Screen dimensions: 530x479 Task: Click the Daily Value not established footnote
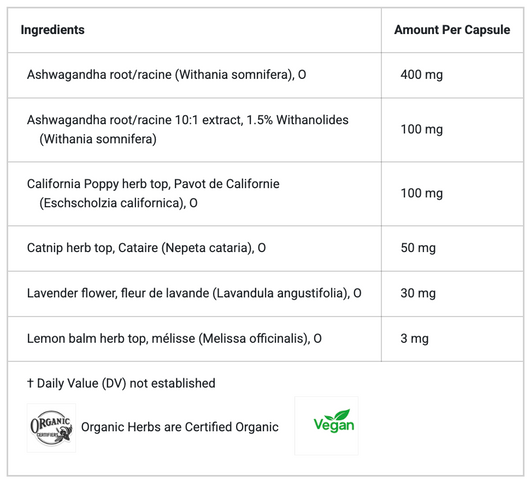[x=121, y=383]
